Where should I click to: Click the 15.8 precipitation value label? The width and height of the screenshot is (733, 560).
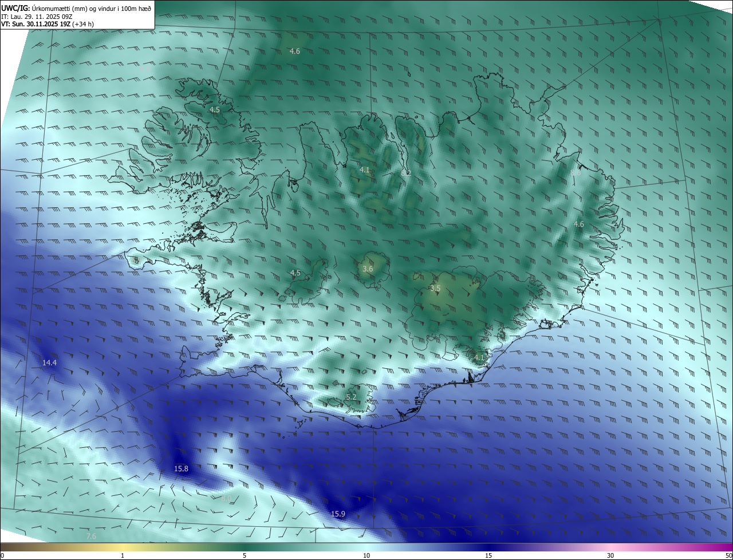(181, 468)
